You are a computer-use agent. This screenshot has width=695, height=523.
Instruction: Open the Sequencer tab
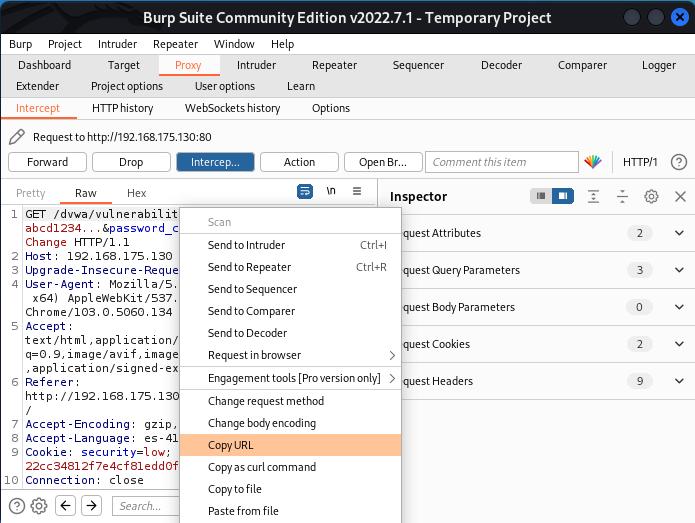418,65
